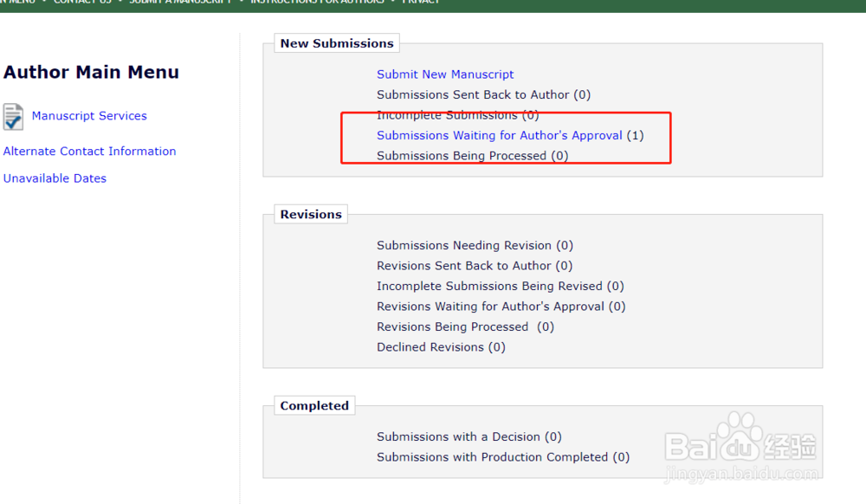Click "Revisions Waiting for Author's Approval (0)" text
This screenshot has width=866, height=504.
[501, 307]
